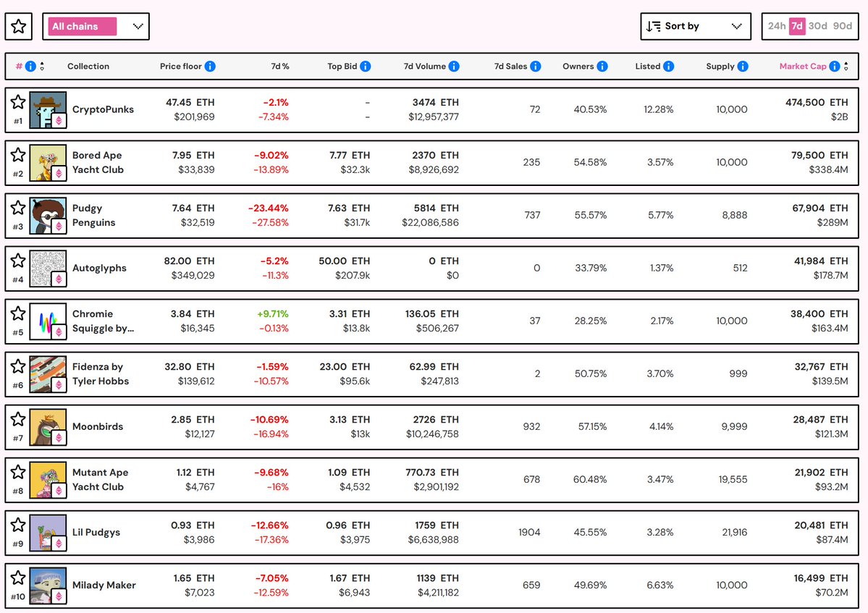Click the 7d Volume info icon
The height and width of the screenshot is (613, 868).
click(454, 67)
